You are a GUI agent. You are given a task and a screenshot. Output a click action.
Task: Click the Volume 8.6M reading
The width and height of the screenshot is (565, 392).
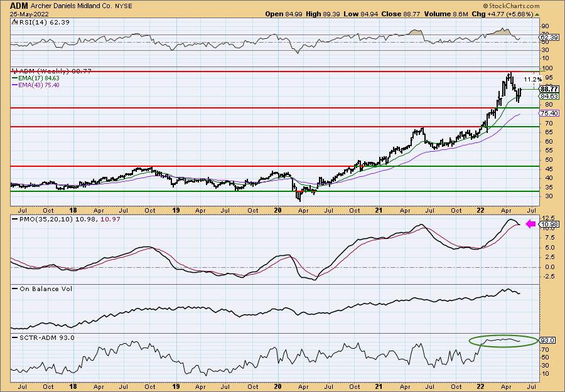(x=446, y=14)
